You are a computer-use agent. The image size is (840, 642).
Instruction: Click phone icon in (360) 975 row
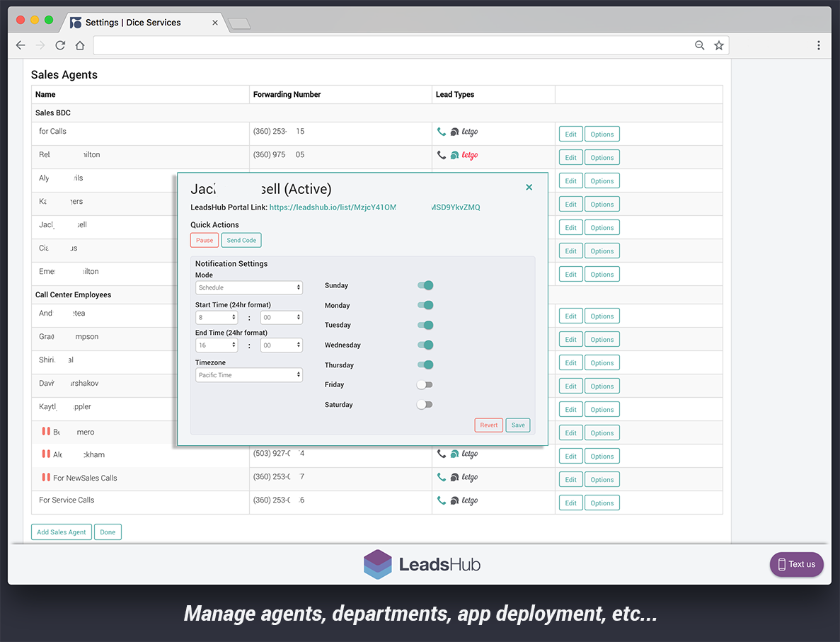442,155
